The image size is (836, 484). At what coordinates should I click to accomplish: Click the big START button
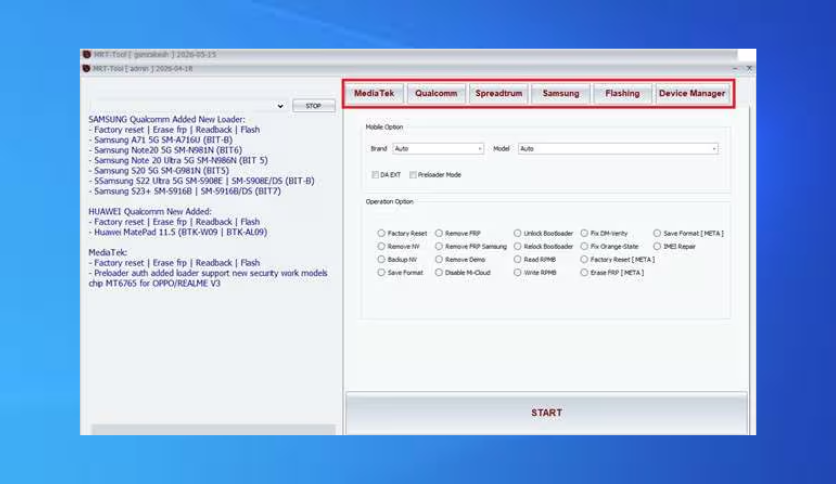coord(546,413)
